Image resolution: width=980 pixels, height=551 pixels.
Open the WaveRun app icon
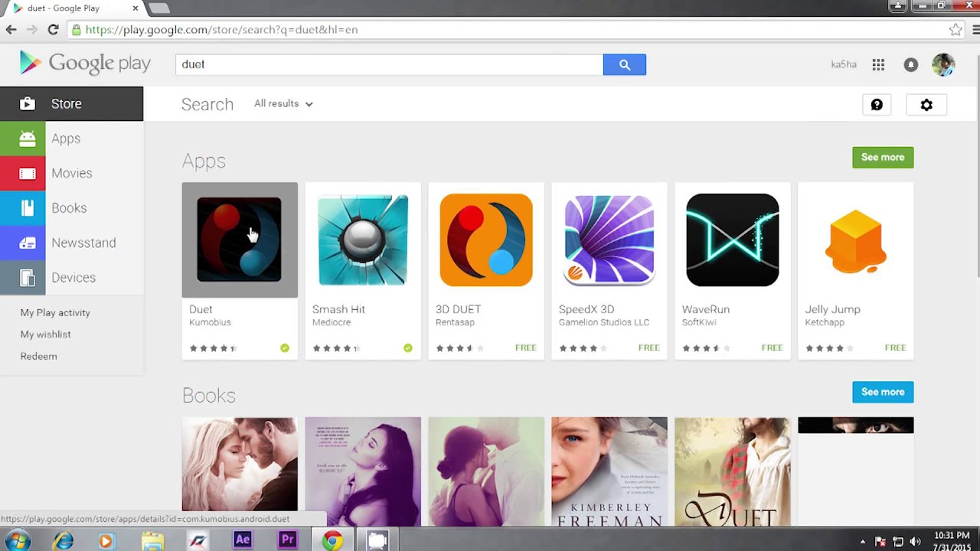pos(733,240)
